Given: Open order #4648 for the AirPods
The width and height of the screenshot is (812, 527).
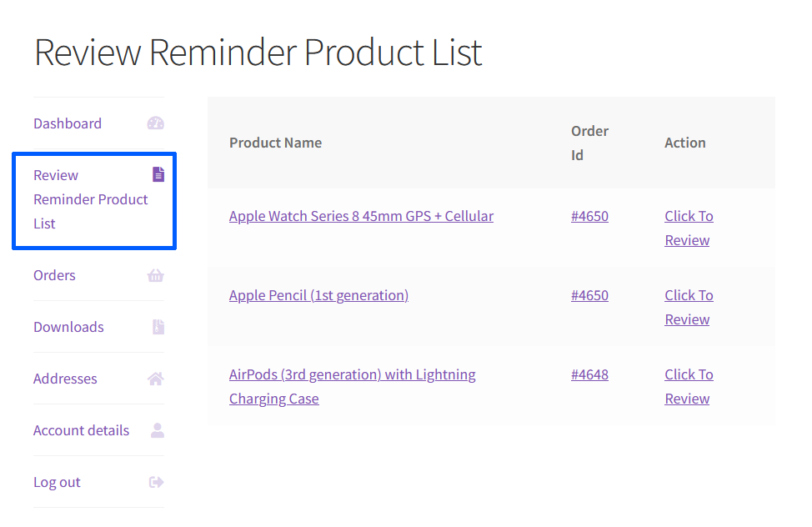Looking at the screenshot, I should pyautogui.click(x=589, y=374).
